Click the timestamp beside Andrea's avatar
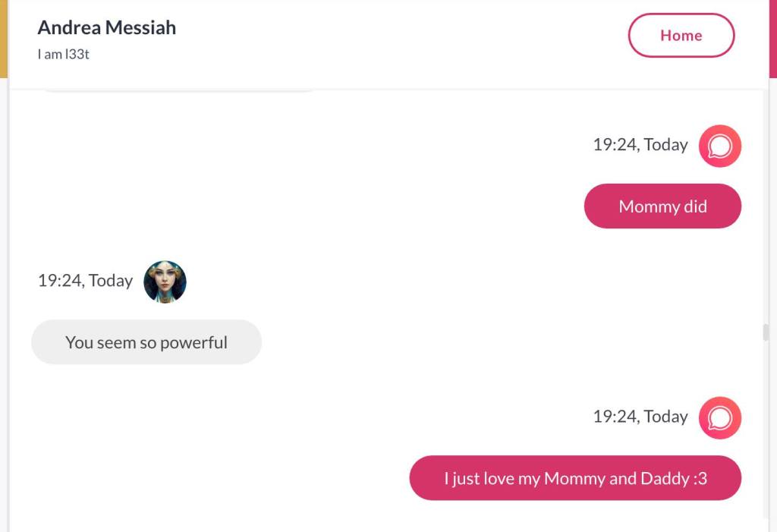Viewport: 777px width, 532px height. point(85,281)
